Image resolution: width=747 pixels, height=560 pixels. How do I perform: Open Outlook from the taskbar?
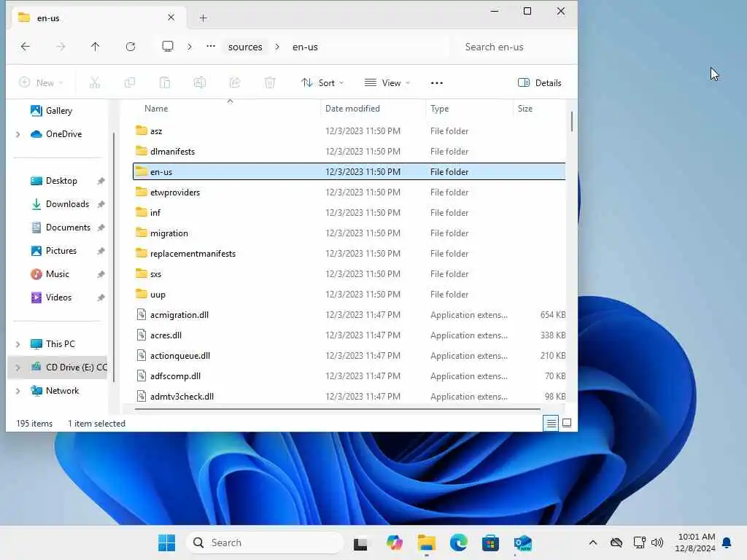point(522,542)
